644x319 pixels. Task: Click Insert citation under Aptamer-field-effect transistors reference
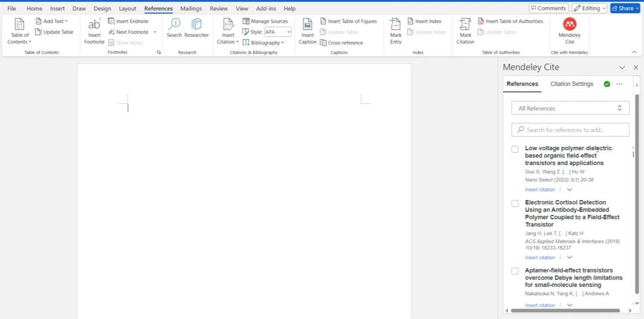tap(540, 305)
